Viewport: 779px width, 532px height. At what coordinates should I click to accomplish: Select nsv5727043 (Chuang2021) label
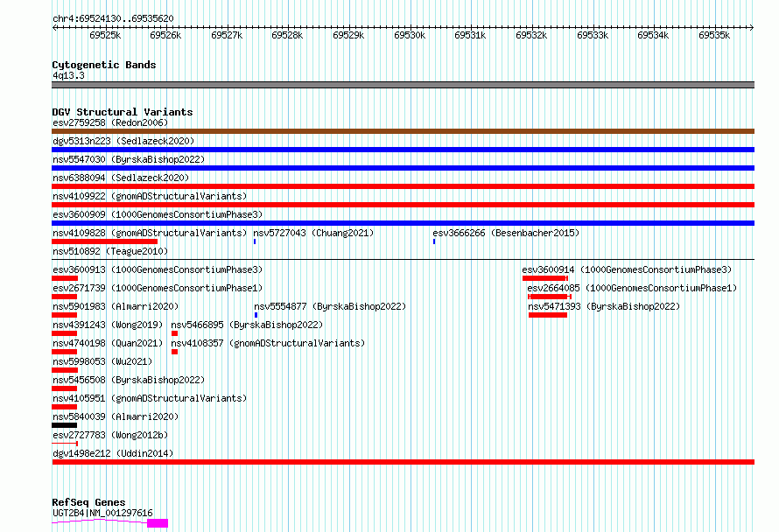pyautogui.click(x=313, y=233)
